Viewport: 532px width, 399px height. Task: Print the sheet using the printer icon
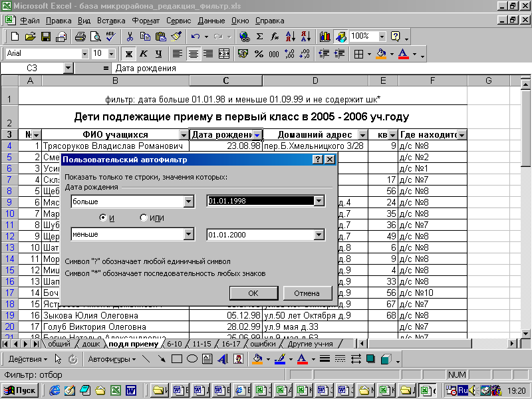point(80,37)
